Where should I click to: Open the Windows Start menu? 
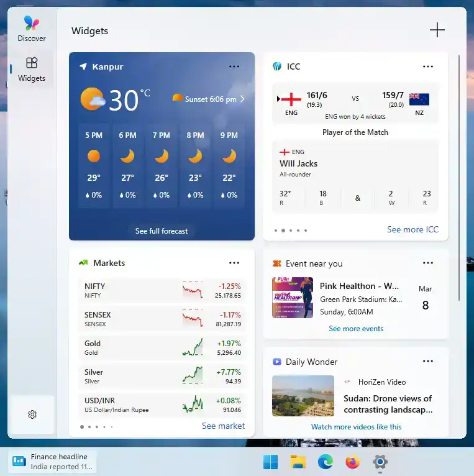(x=271, y=462)
